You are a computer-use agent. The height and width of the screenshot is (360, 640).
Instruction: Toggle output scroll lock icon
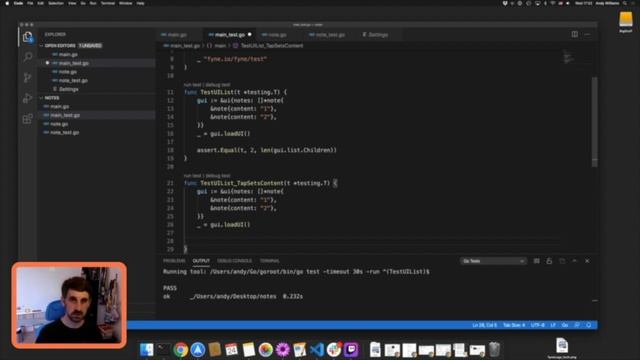[x=549, y=261]
